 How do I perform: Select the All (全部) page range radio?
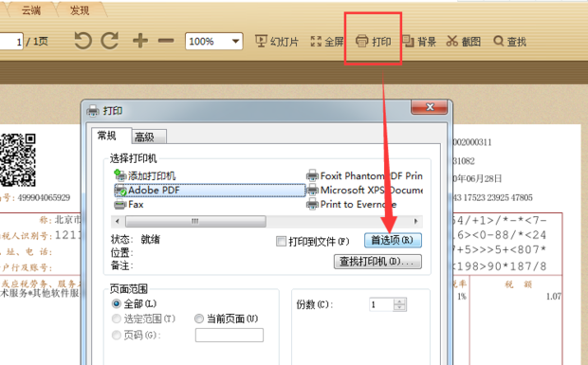point(117,303)
